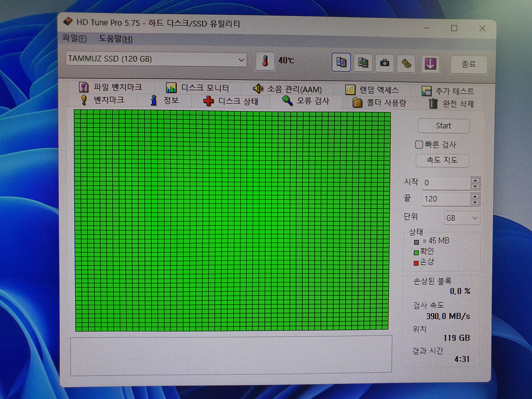Switch to the 랜덤 엑세스 tab
The height and width of the screenshot is (399, 532).
[x=372, y=90]
